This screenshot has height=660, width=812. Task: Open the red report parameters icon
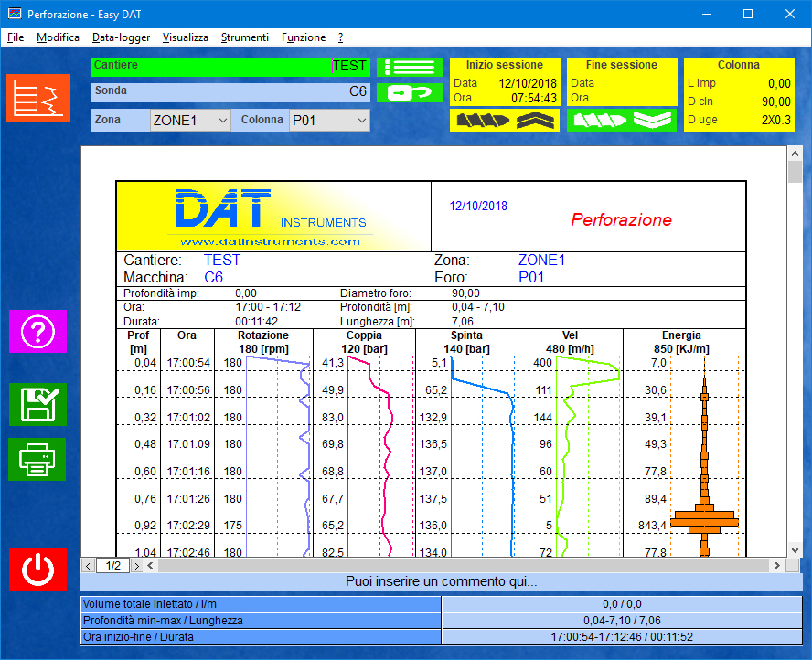[x=37, y=96]
